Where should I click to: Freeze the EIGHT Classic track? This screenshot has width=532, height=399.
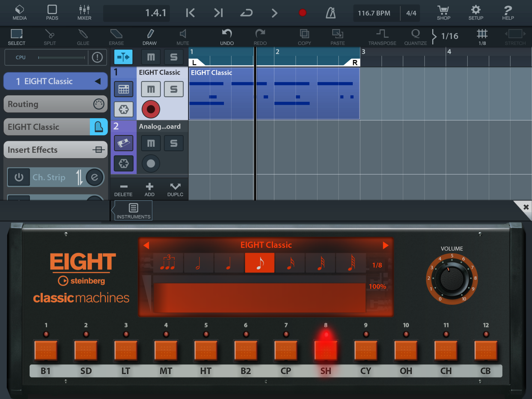pyautogui.click(x=124, y=109)
